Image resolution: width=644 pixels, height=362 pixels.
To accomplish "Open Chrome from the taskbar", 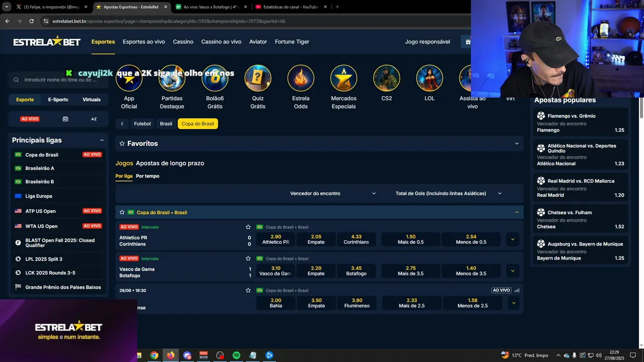I will tap(154, 355).
